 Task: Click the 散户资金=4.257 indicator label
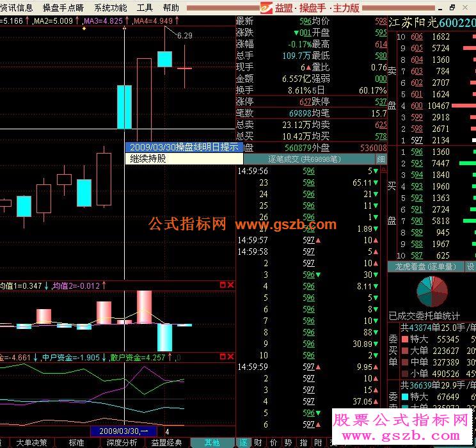click(138, 358)
